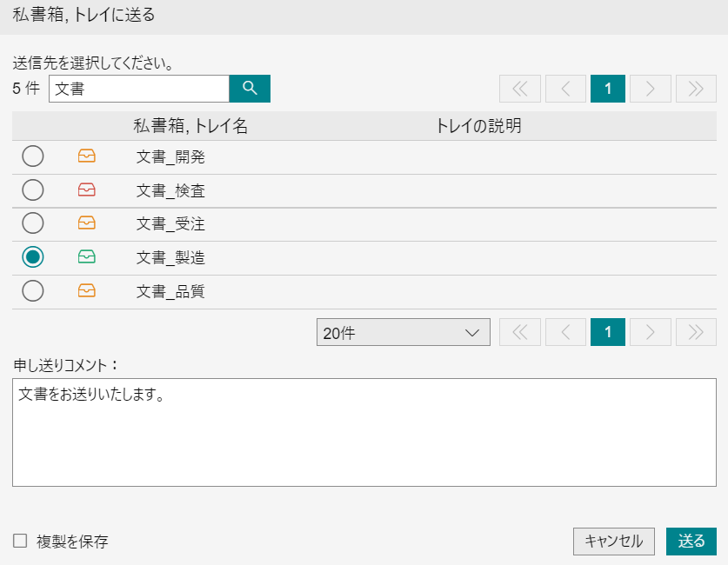This screenshot has width=728, height=565.
Task: Go to last page in bottom pager
Action: click(x=696, y=332)
